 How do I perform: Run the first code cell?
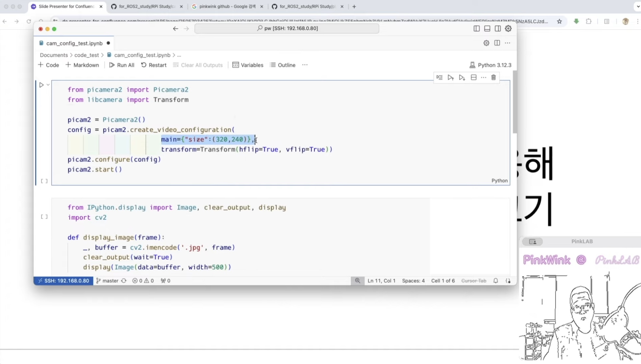41,85
